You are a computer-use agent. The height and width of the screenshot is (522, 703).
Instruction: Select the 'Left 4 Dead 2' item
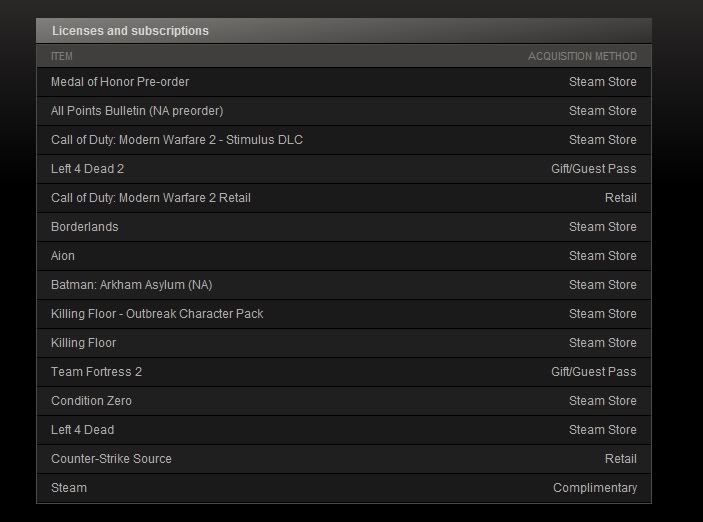[87, 169]
